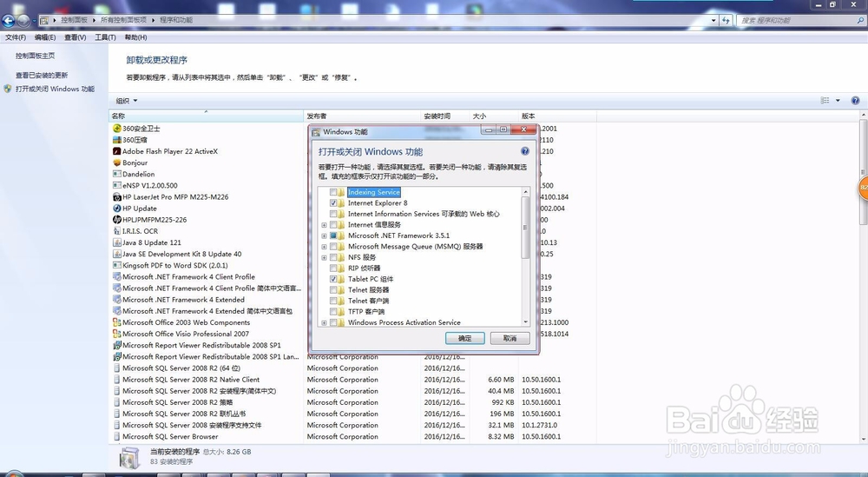
Task: Click the features list scroll down arrow
Action: tap(525, 321)
